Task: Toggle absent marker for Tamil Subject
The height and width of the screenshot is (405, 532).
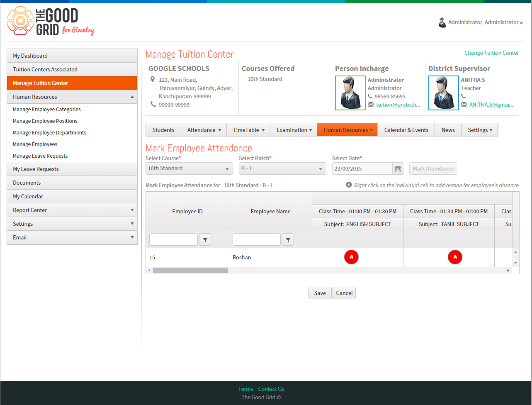Action: click(x=455, y=257)
